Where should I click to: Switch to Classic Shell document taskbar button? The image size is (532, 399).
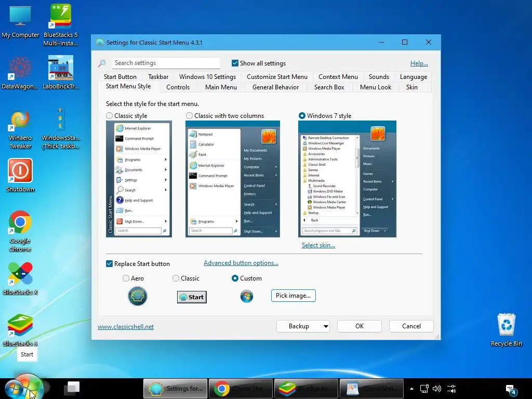[x=371, y=389]
